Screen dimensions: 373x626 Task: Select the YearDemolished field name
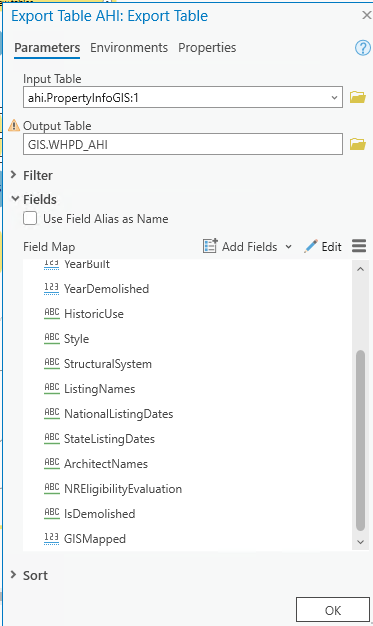(x=107, y=289)
